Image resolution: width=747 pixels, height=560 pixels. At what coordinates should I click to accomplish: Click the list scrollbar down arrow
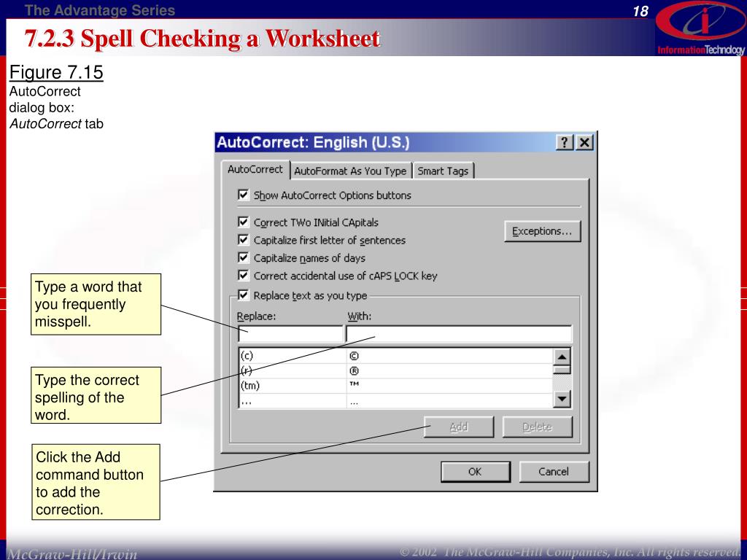(562, 399)
